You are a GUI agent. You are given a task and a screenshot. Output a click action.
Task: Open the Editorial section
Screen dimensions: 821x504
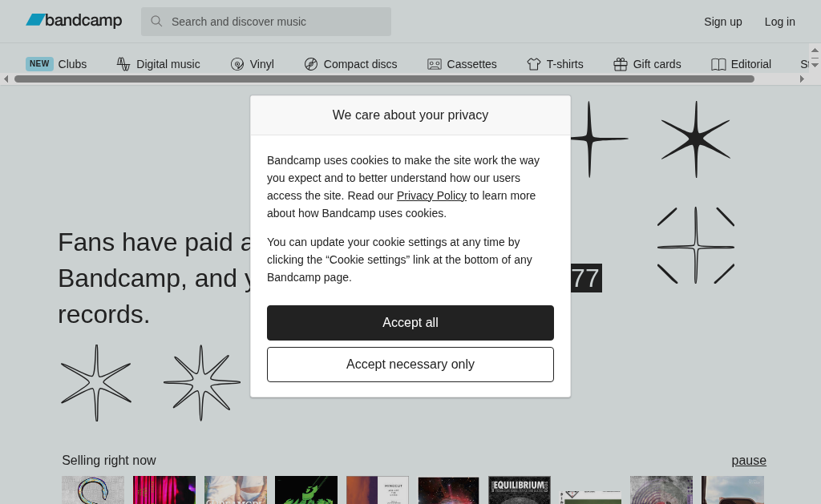click(x=741, y=64)
